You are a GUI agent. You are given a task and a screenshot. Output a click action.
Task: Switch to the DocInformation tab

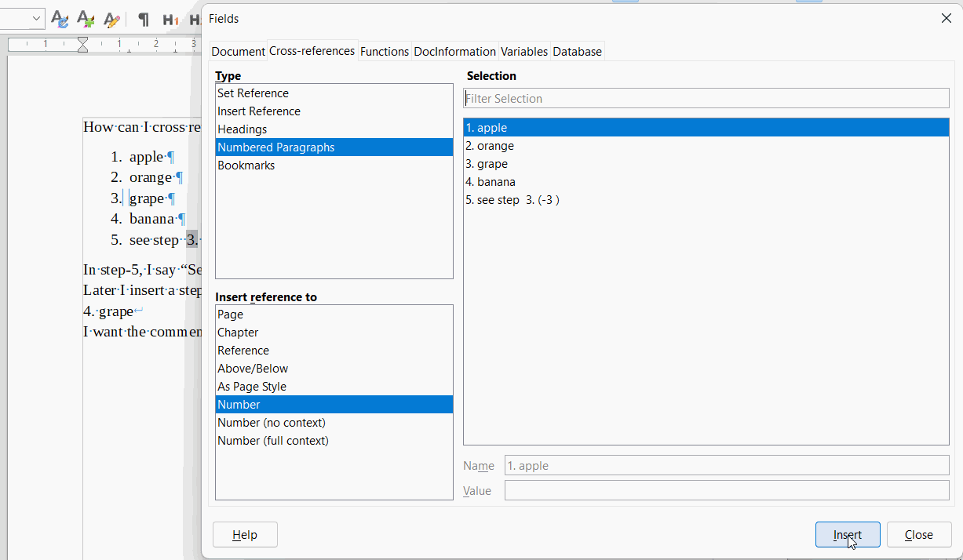454,52
